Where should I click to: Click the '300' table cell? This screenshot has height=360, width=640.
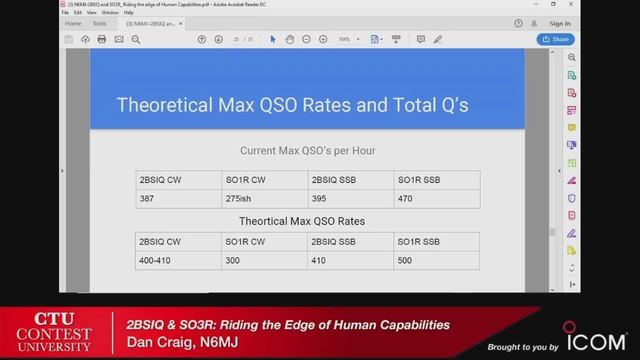(264, 260)
